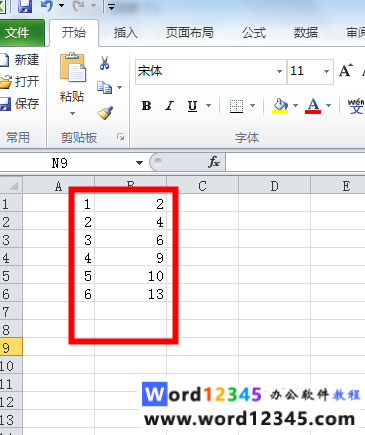Select highlighted row 9 header
365x435 pixels.
(x=11, y=348)
